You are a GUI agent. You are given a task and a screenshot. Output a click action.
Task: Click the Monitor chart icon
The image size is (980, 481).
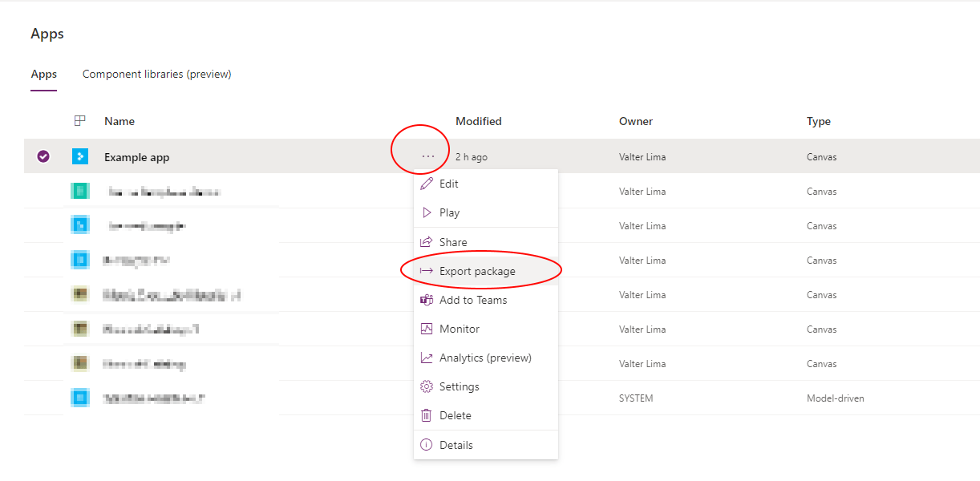click(x=427, y=328)
